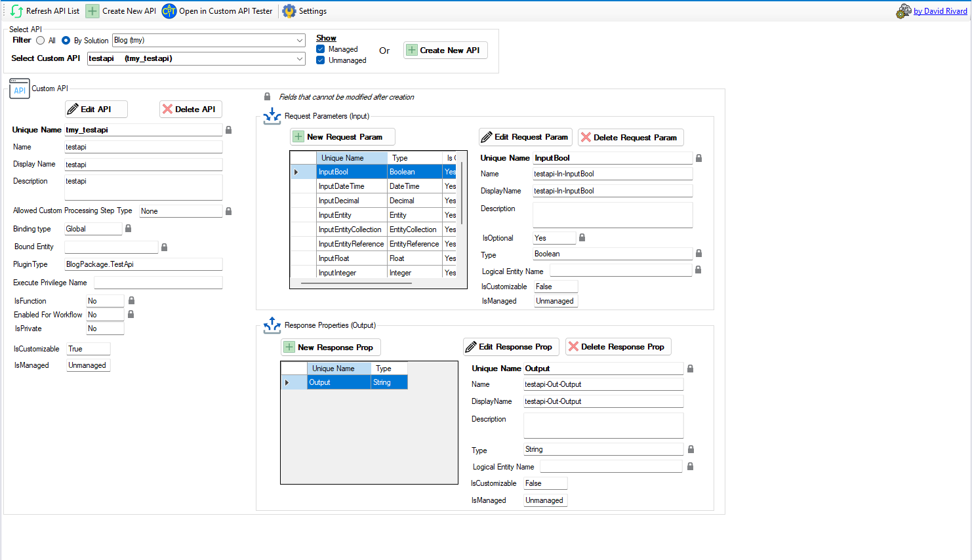Select the By Solution radio button
Viewport: 972px width, 560px height.
click(x=66, y=41)
